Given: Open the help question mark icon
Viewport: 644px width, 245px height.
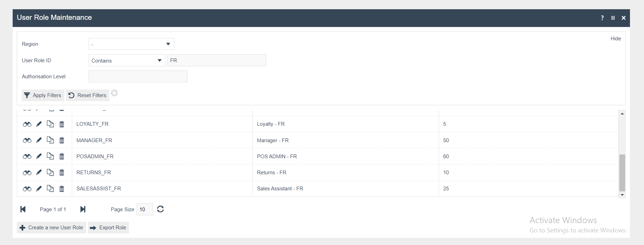Looking at the screenshot, I should pos(602,18).
